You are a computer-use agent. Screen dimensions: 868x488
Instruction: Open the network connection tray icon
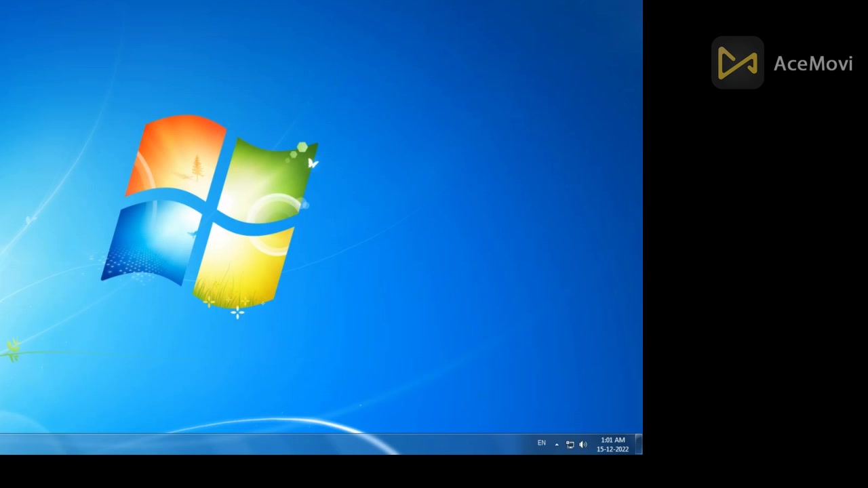(x=570, y=445)
